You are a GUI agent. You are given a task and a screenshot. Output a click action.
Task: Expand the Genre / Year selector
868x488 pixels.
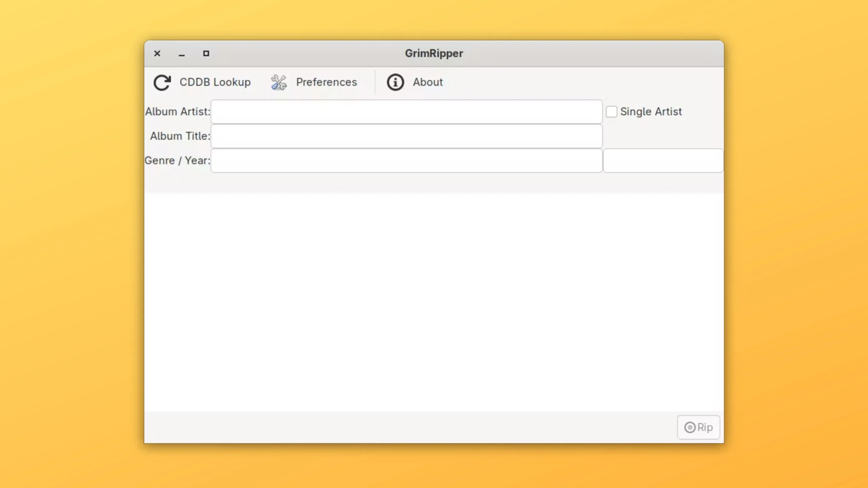[x=406, y=160]
